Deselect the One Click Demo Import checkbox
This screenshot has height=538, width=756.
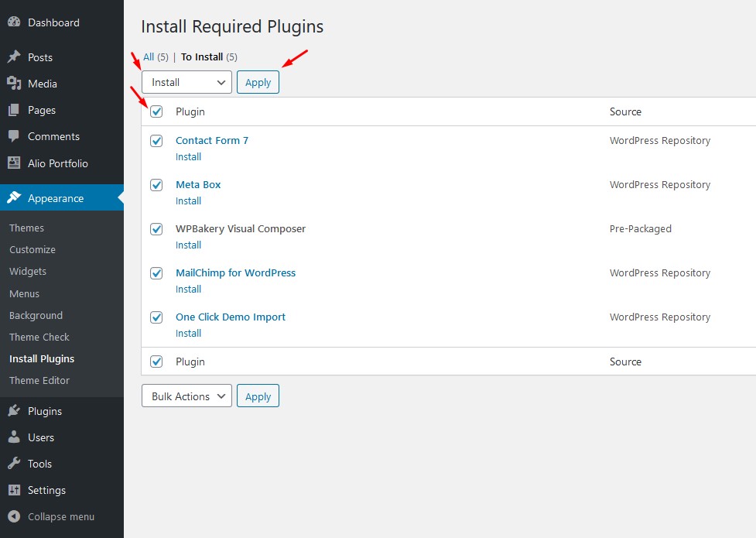tap(156, 317)
